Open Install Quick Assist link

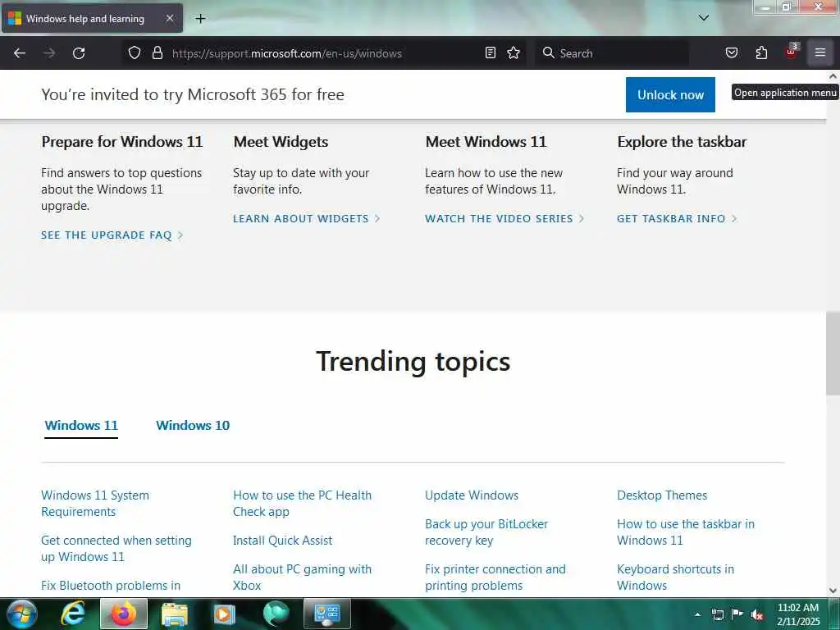(282, 541)
